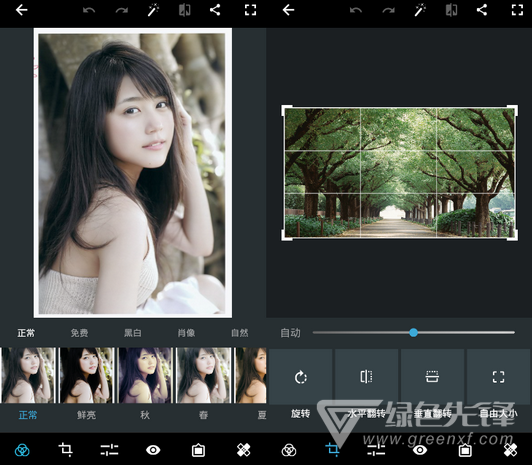Select the 黑白 filter category tab
The height and width of the screenshot is (466, 532).
[x=133, y=333]
